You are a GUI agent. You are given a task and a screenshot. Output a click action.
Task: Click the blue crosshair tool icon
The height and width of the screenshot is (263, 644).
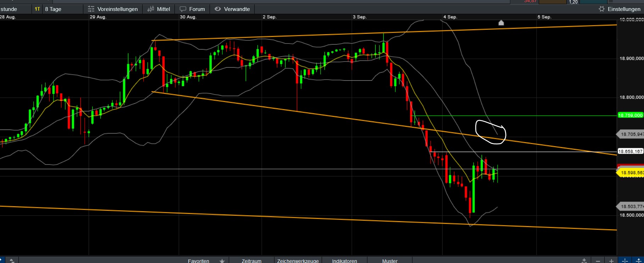pos(625,261)
